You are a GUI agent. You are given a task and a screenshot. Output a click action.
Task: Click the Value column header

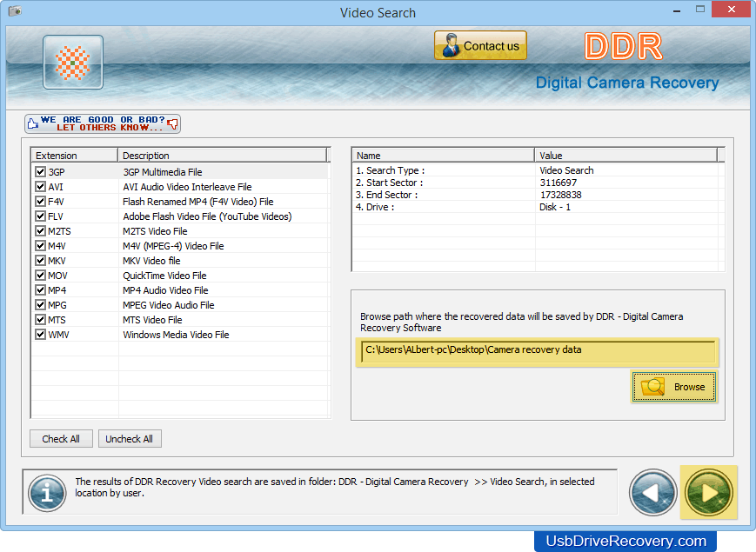(x=626, y=155)
